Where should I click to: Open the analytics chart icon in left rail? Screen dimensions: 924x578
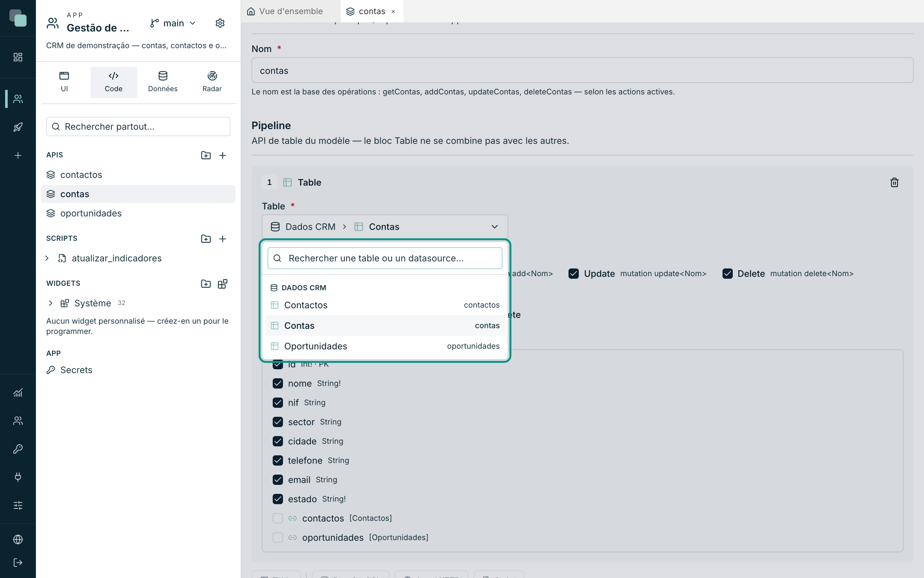(x=18, y=393)
